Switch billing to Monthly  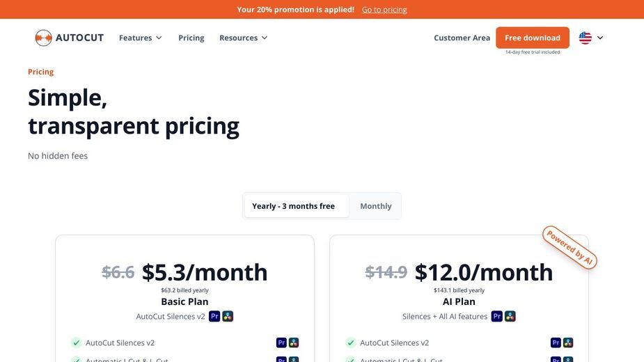[376, 206]
